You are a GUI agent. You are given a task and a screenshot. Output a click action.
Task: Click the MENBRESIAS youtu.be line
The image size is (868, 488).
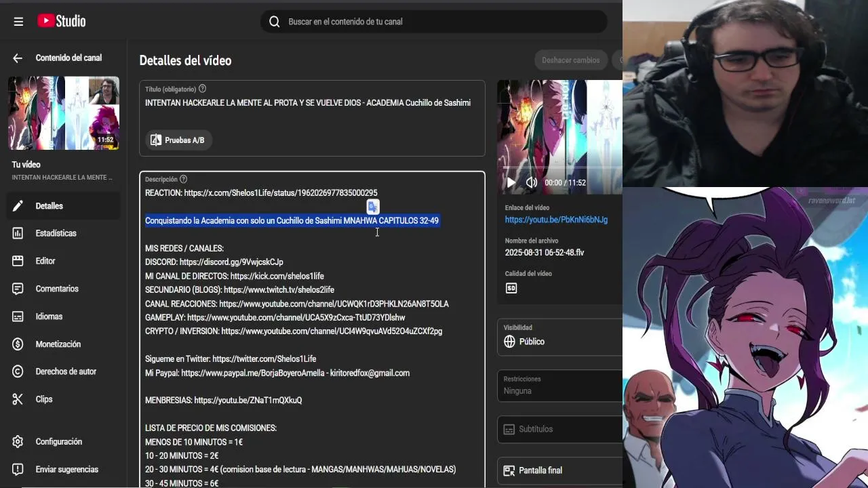tap(224, 401)
